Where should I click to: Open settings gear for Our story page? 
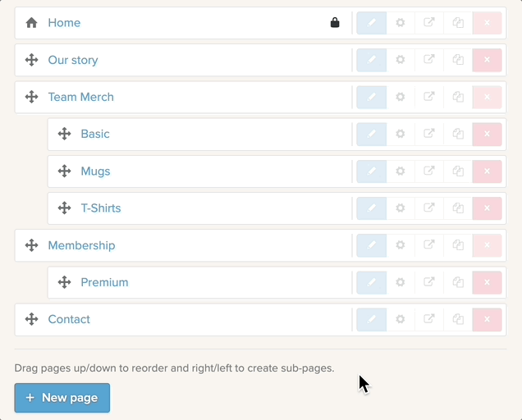click(x=401, y=60)
